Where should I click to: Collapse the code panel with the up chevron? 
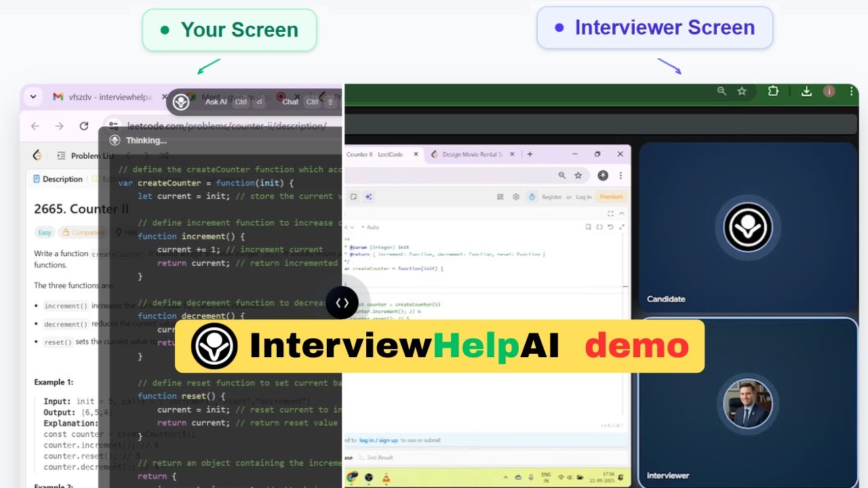coord(622,213)
